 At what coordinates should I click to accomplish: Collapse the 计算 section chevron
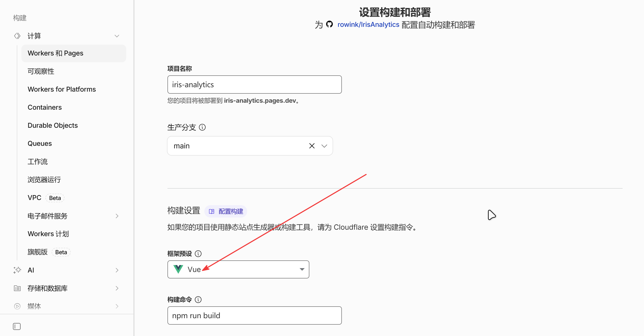[117, 36]
